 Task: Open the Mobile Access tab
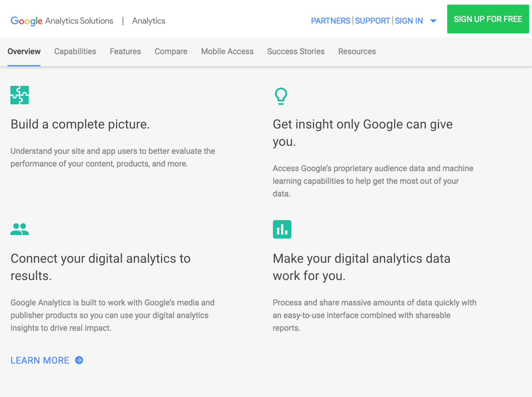pos(227,51)
